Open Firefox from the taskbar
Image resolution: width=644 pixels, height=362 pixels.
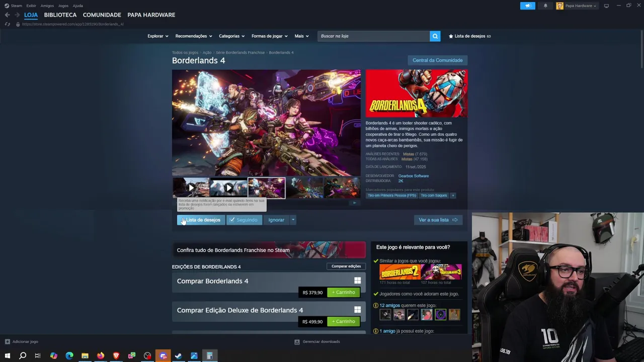[101, 356]
